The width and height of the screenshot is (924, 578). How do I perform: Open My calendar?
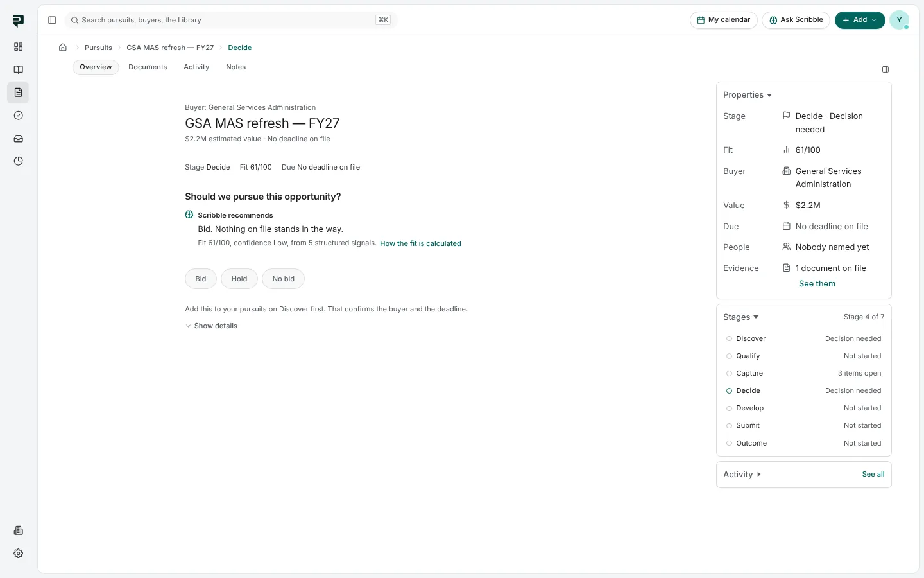[724, 20]
